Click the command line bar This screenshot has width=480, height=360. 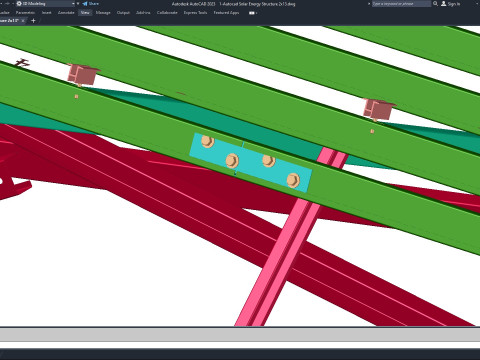[x=240, y=335]
